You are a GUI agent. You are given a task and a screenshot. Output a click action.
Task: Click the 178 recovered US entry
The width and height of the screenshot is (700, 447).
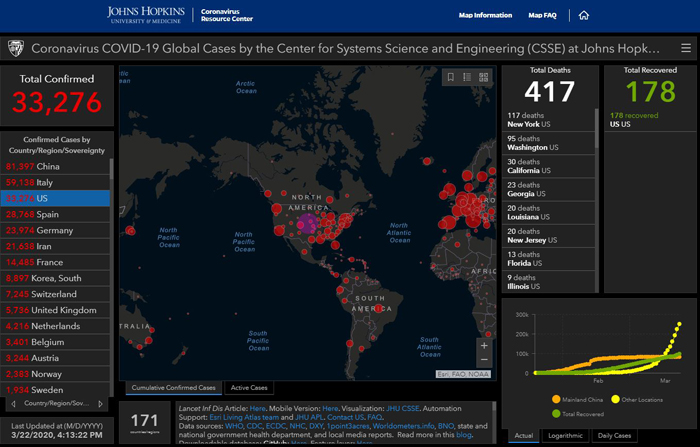point(650,120)
